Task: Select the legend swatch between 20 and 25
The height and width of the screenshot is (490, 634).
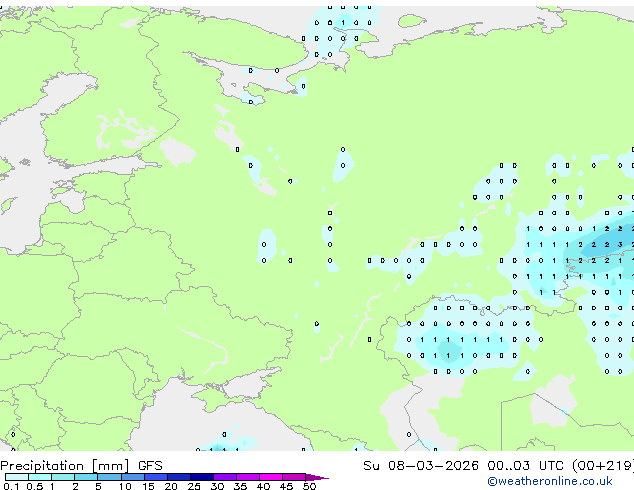Action: pyautogui.click(x=179, y=477)
